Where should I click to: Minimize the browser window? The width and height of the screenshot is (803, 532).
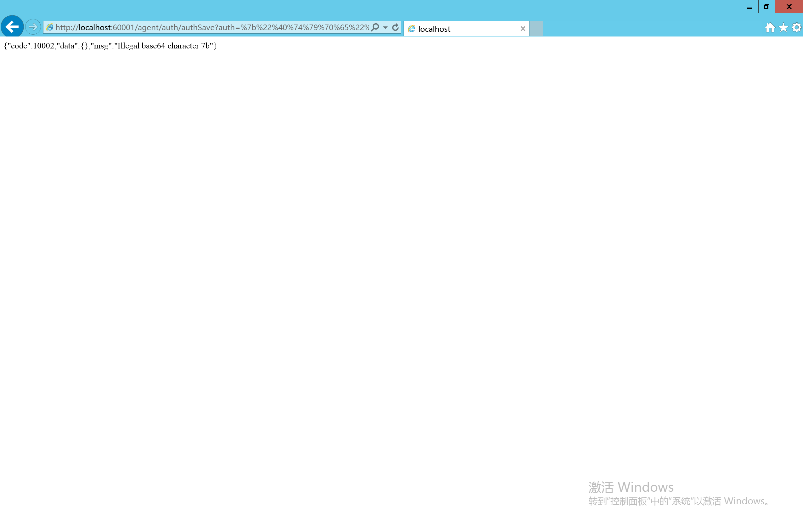click(750, 7)
